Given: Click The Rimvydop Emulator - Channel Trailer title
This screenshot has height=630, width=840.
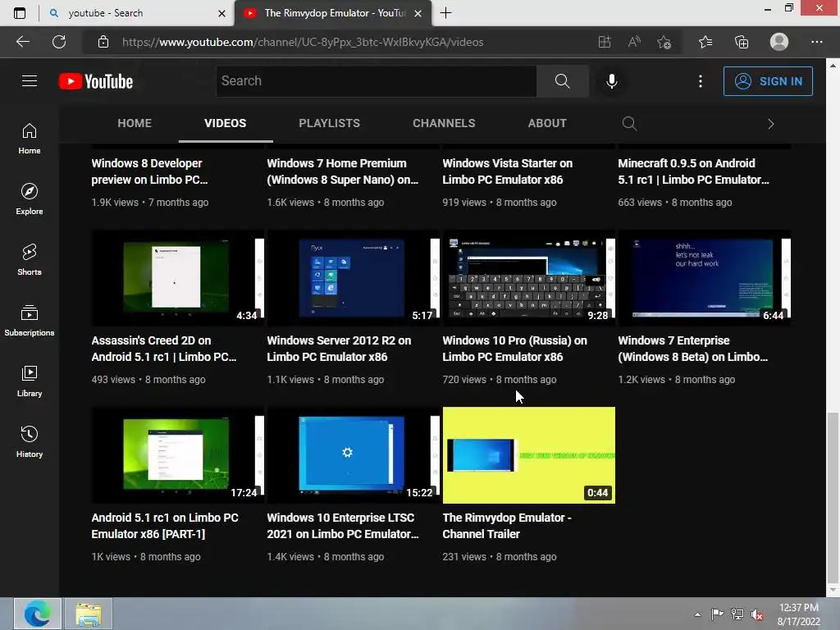Looking at the screenshot, I should click(507, 526).
